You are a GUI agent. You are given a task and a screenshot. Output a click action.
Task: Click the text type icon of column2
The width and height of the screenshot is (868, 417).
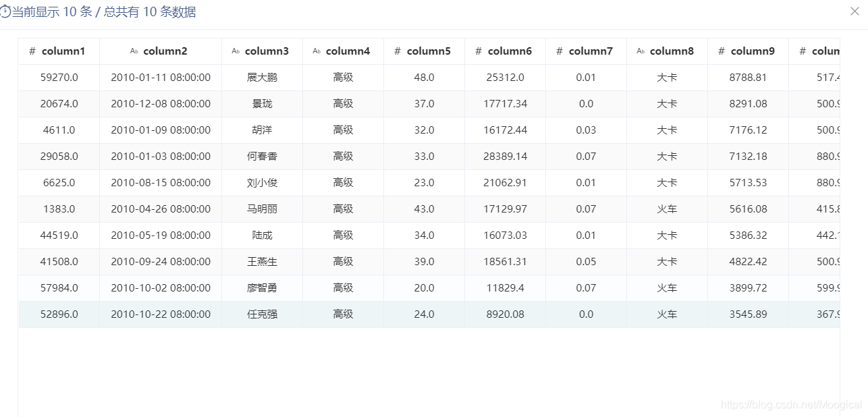click(x=134, y=51)
